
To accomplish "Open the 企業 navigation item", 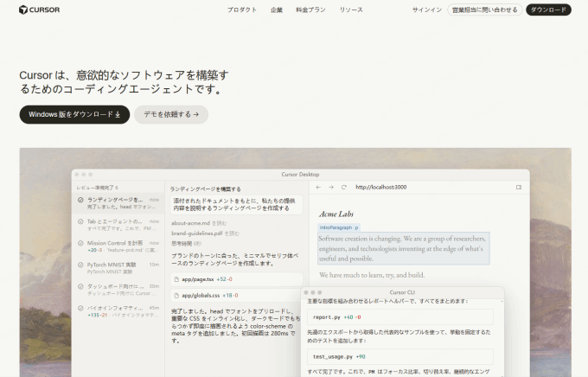I will pos(277,10).
